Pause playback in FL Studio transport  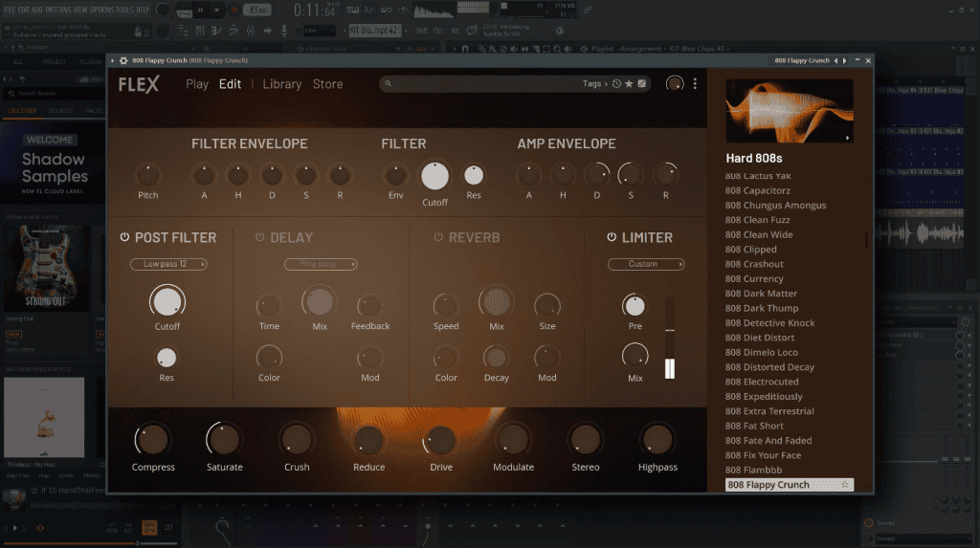(x=201, y=10)
